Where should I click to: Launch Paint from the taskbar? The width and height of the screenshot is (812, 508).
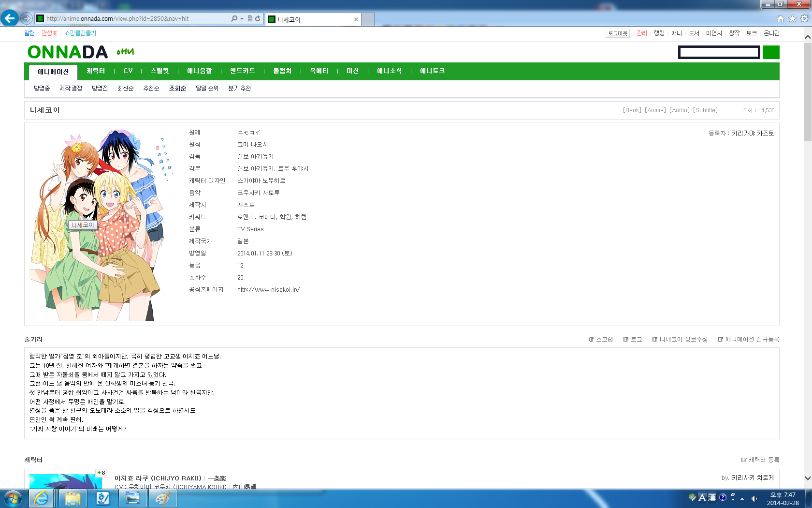pyautogui.click(x=162, y=498)
